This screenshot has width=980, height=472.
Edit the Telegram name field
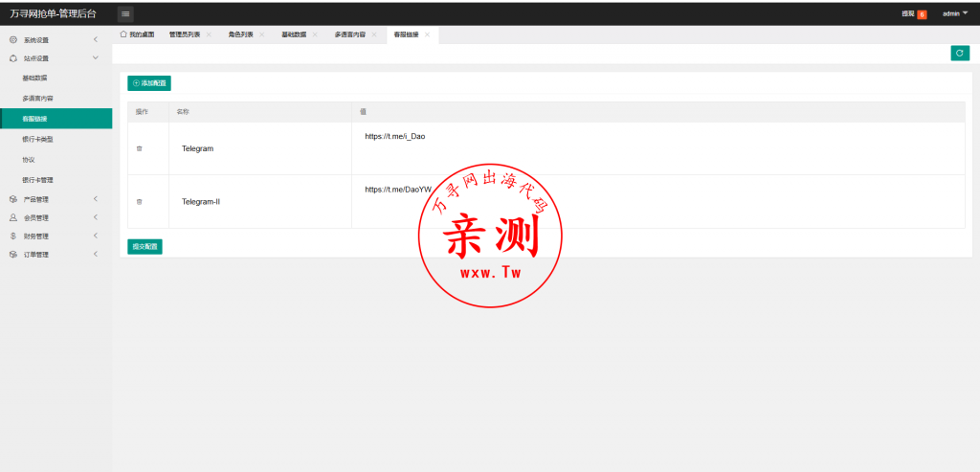(x=260, y=148)
